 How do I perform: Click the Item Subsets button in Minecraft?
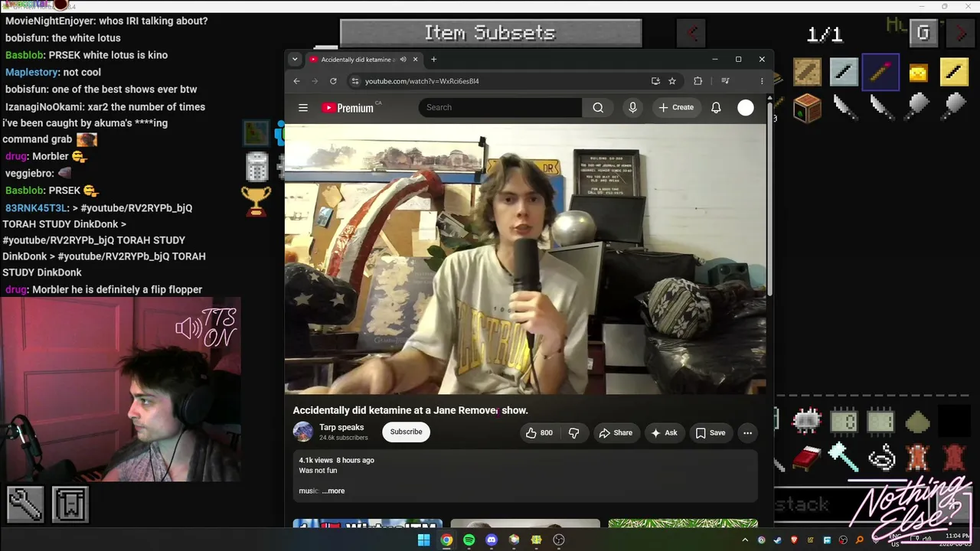pos(490,33)
